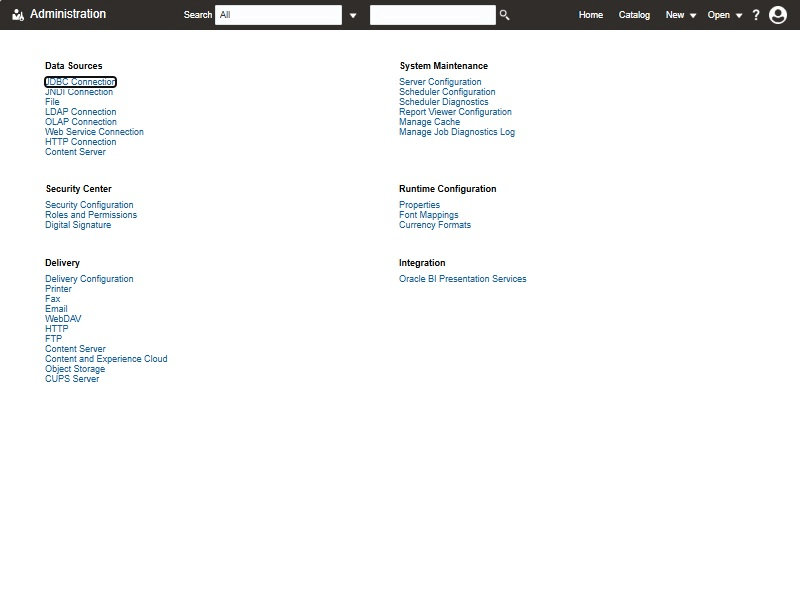Open Manage Cache link
The image size is (800, 600).
(x=429, y=122)
